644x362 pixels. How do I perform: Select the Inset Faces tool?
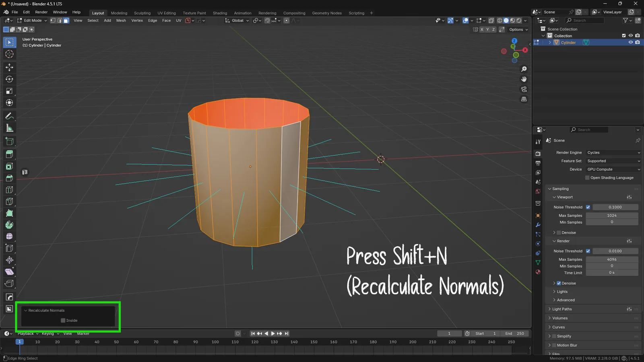(9, 166)
